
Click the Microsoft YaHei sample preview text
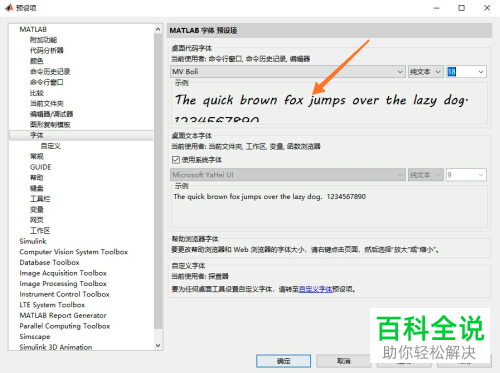(x=269, y=197)
